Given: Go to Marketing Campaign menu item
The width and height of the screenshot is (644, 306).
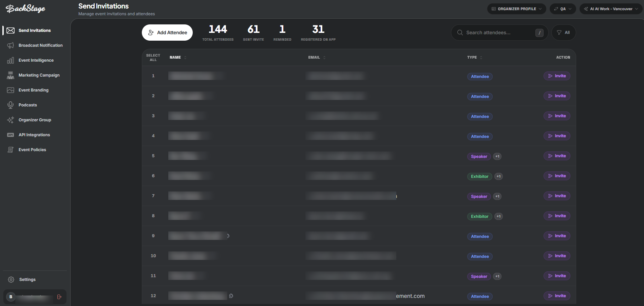Looking at the screenshot, I should tap(39, 75).
